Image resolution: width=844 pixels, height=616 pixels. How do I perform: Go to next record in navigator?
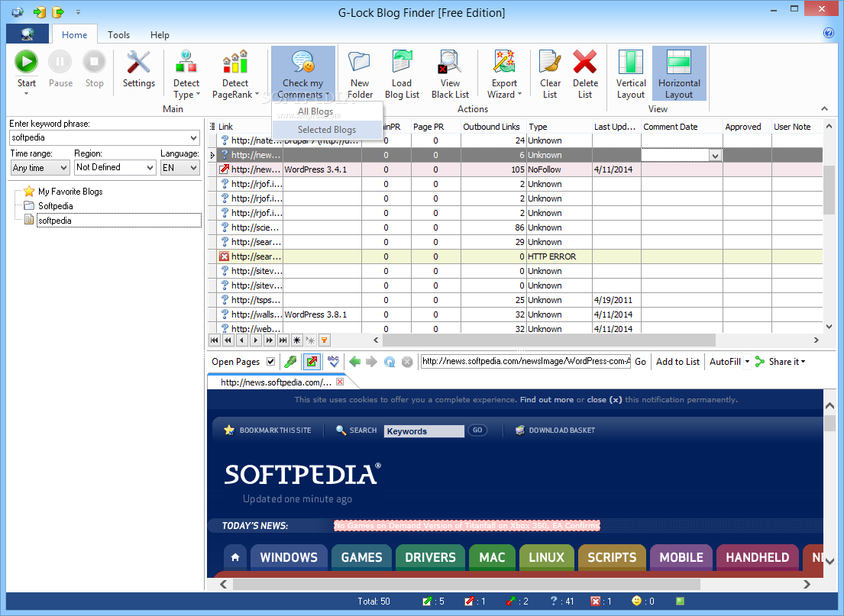[256, 340]
